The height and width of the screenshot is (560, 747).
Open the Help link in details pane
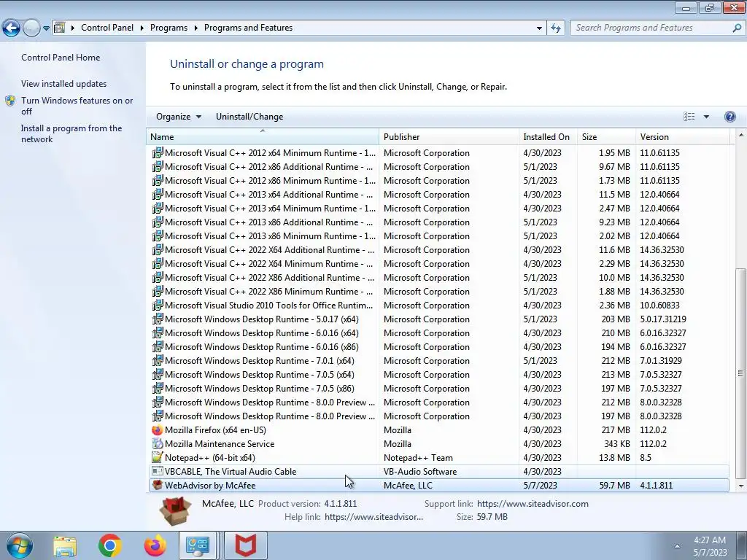tap(373, 517)
